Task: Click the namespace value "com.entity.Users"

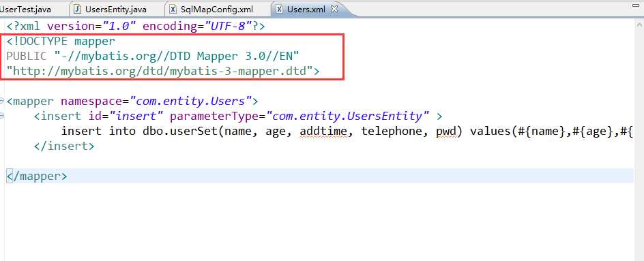Action: point(190,101)
